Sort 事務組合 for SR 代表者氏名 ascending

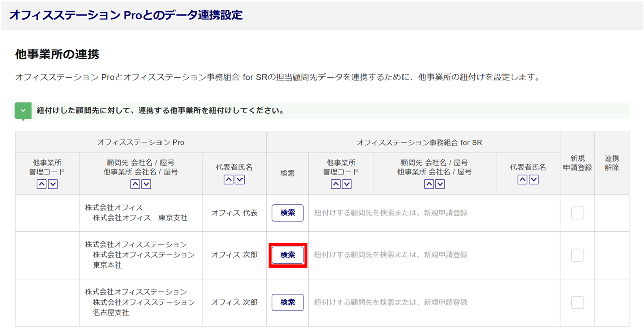click(522, 179)
